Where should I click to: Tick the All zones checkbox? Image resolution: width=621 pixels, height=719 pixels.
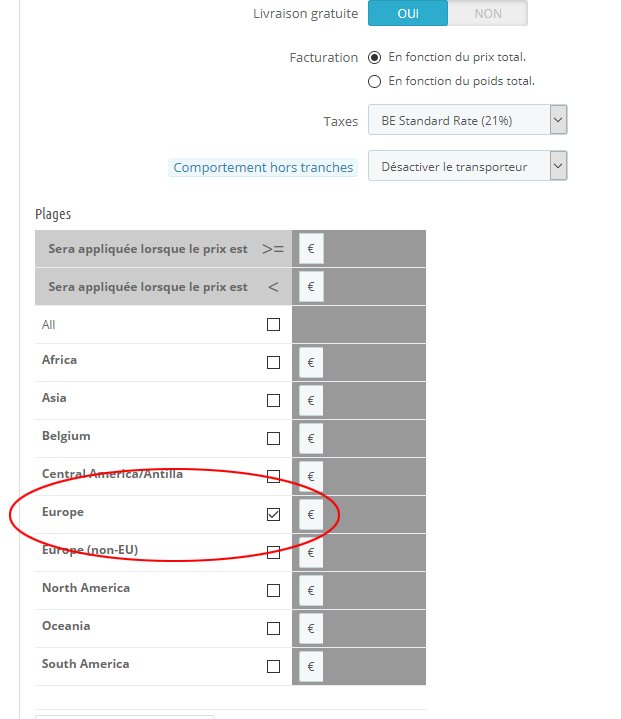[x=273, y=325]
